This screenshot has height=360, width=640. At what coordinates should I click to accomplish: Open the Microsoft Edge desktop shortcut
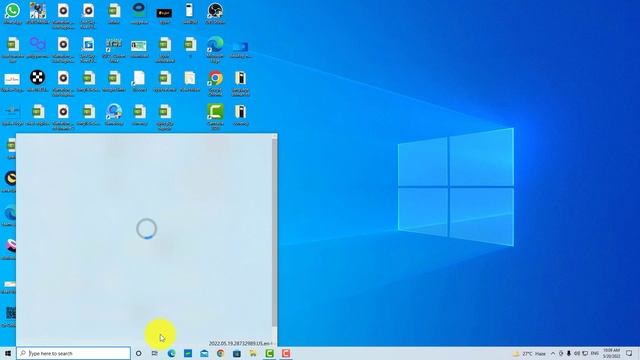tap(215, 49)
